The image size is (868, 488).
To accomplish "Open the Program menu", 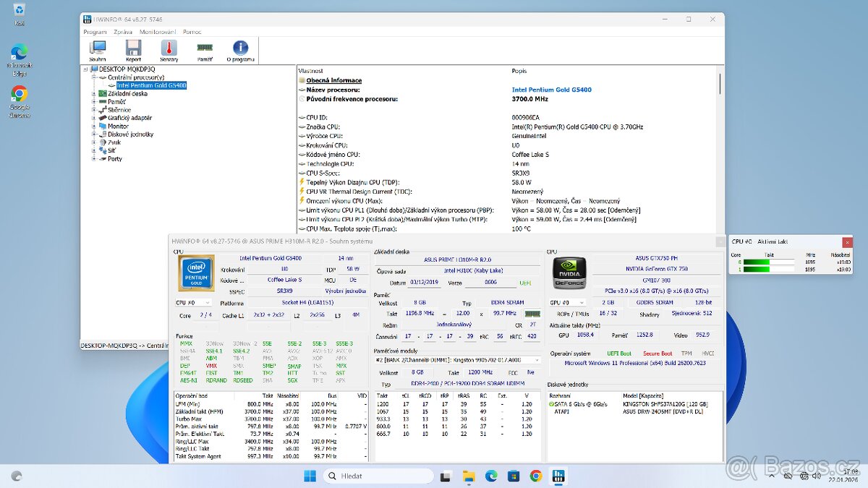I will [x=95, y=31].
